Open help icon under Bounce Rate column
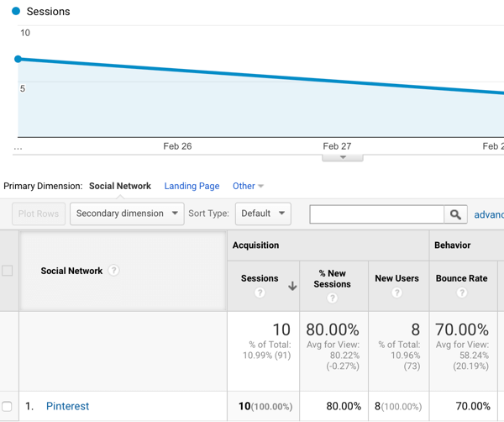The height and width of the screenshot is (422, 504). 461,293
